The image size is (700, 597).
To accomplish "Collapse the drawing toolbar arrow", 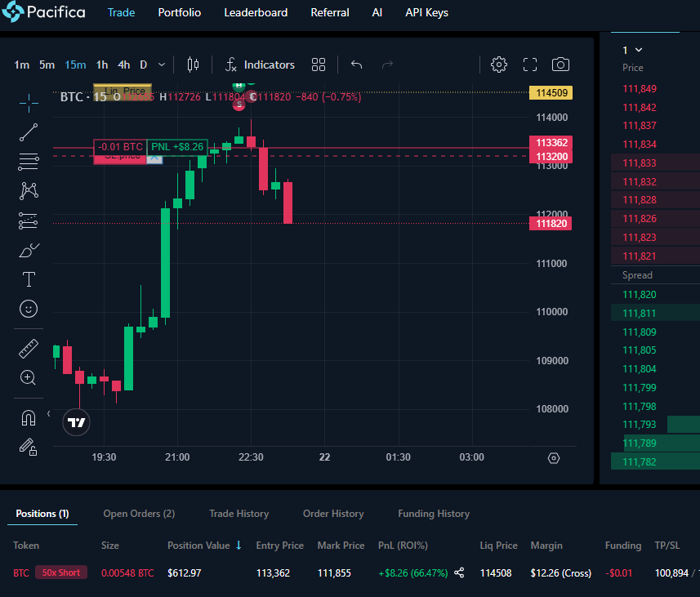I will pos(49,414).
